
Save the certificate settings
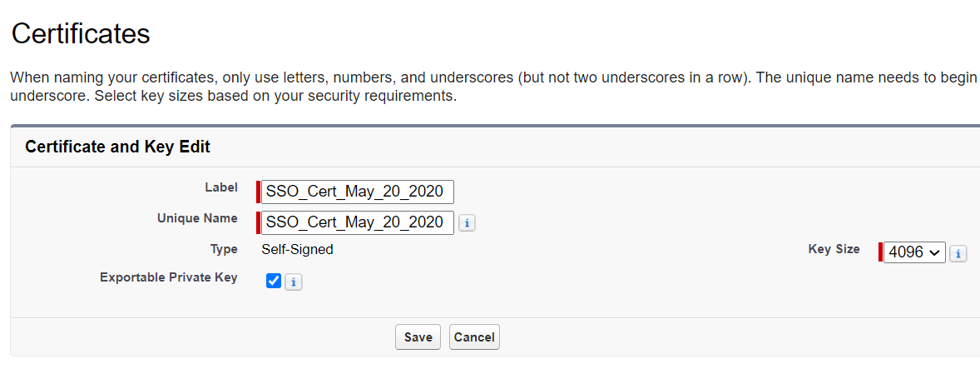pos(418,337)
